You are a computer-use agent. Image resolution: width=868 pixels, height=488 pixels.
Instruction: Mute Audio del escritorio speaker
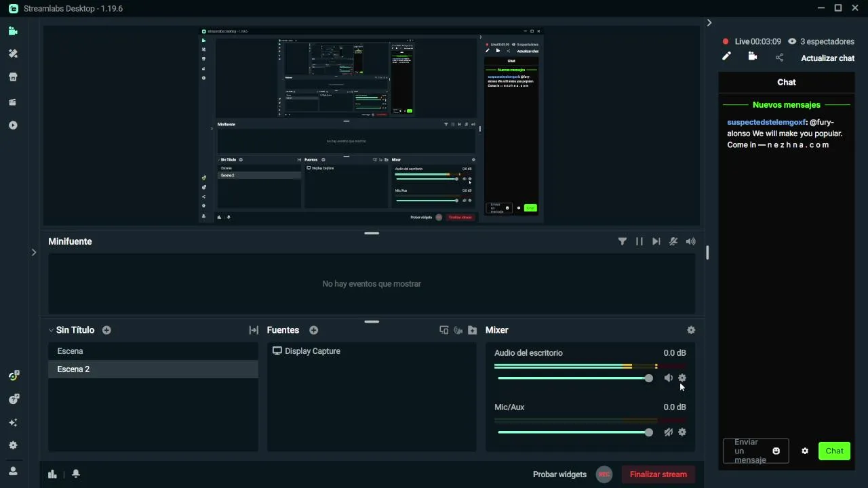(668, 378)
